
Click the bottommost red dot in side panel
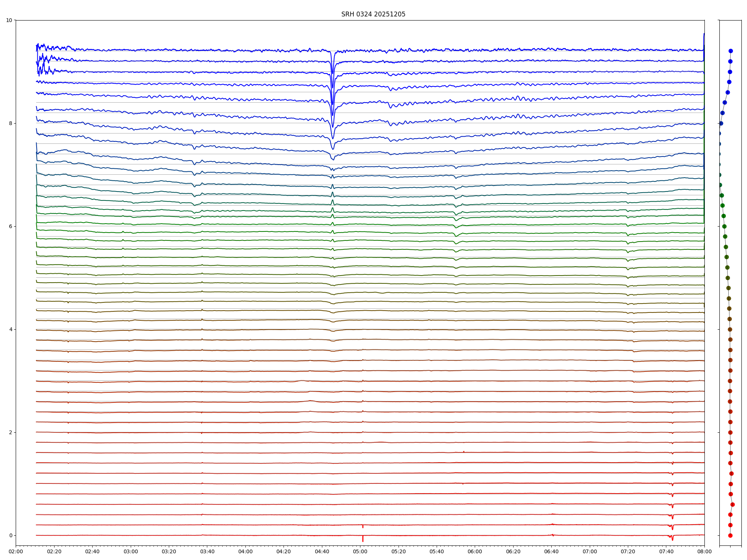[730, 535]
